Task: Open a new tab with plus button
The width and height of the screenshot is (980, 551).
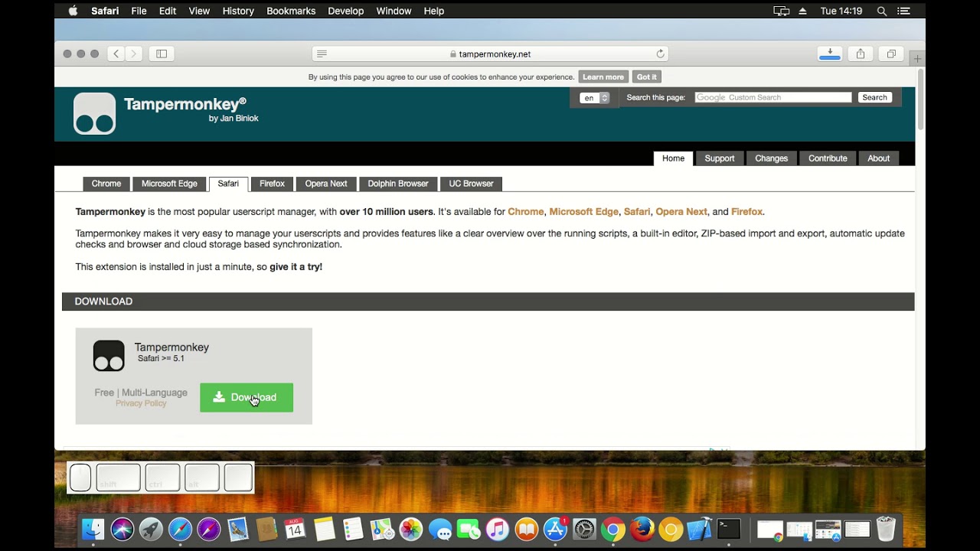Action: pos(917,58)
